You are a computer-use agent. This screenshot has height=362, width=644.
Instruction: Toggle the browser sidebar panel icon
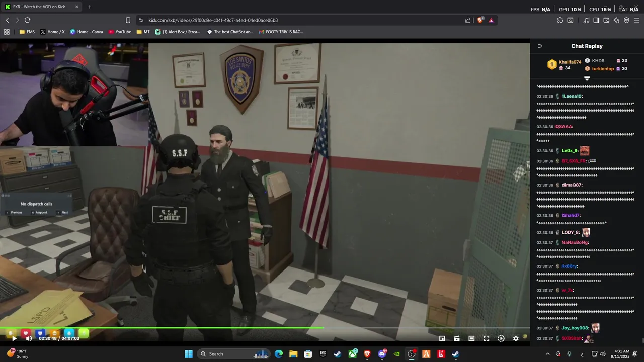point(596,20)
